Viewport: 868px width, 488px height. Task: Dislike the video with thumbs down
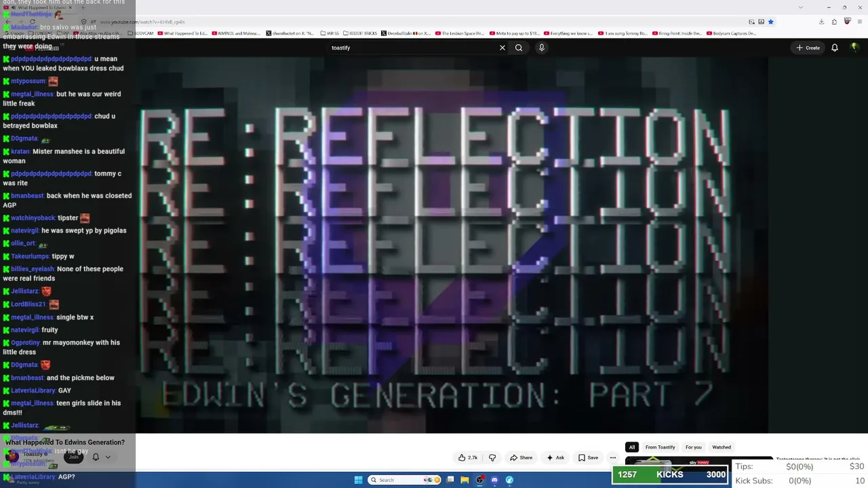point(492,457)
